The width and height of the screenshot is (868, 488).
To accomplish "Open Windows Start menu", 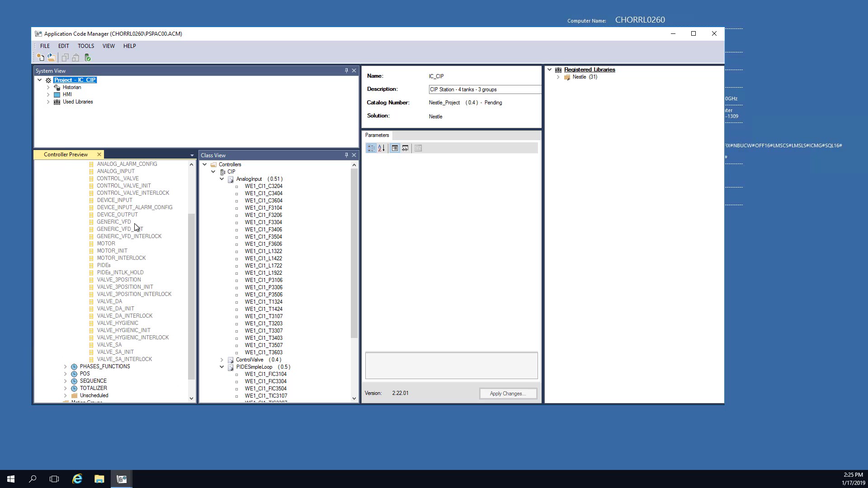I will (11, 479).
